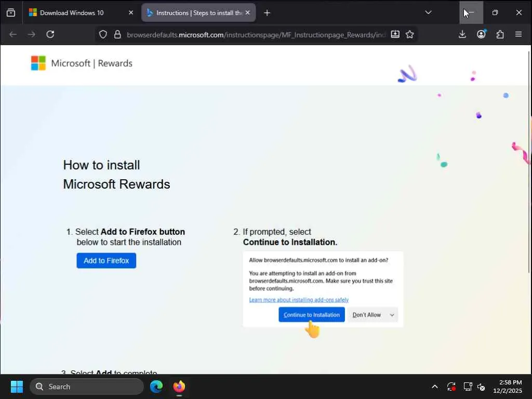Close the Instructions tab
Image resolution: width=532 pixels, height=399 pixels.
(x=248, y=13)
